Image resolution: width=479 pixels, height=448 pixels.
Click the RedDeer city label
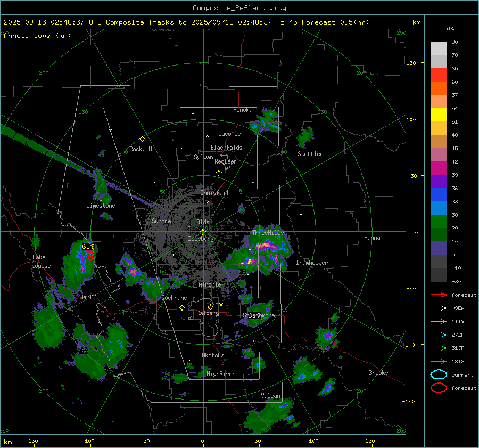pos(226,161)
